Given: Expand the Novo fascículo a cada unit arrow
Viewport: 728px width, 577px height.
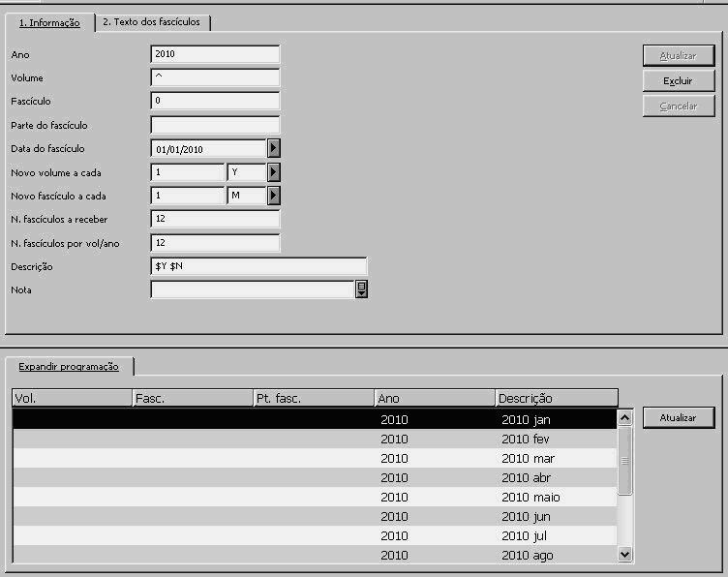Looking at the screenshot, I should pos(273,196).
